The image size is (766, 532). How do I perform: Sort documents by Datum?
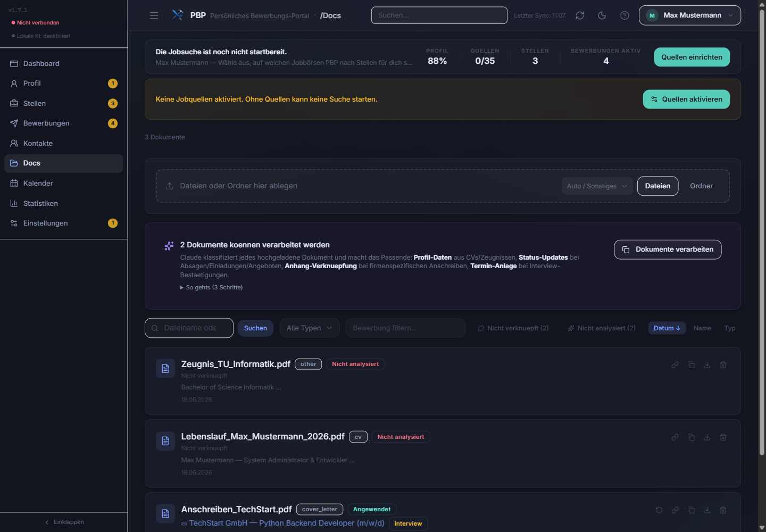(x=667, y=328)
